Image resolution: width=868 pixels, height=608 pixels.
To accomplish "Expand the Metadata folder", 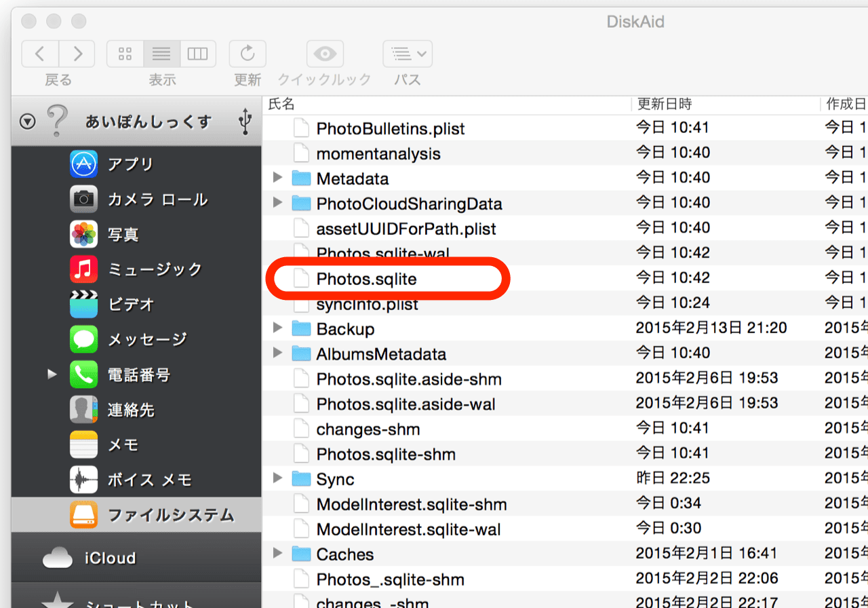I will point(277,178).
